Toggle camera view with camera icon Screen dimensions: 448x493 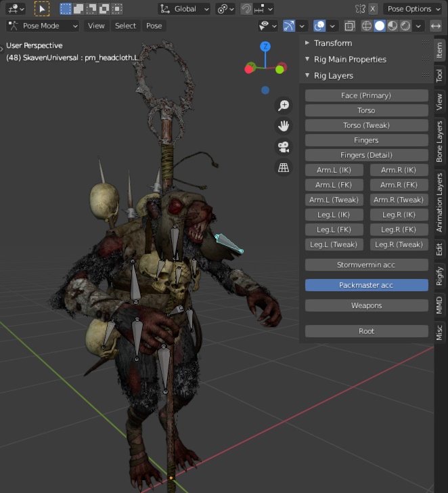(284, 147)
